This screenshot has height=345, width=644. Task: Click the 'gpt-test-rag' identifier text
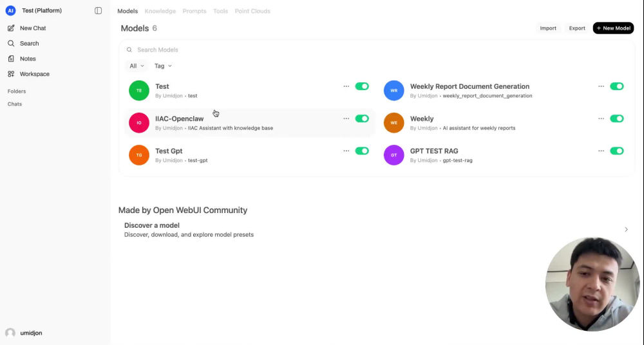(x=457, y=160)
